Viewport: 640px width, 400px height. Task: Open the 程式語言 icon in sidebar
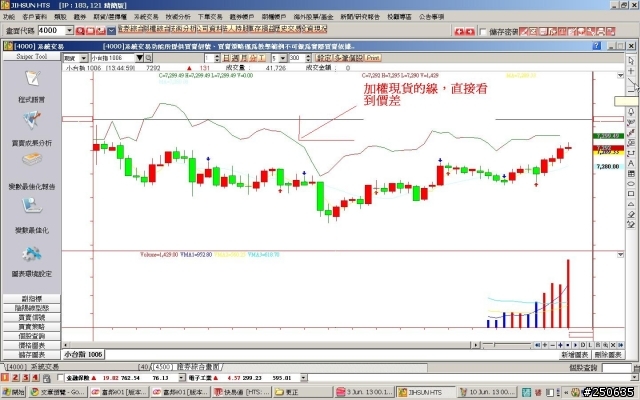click(32, 78)
